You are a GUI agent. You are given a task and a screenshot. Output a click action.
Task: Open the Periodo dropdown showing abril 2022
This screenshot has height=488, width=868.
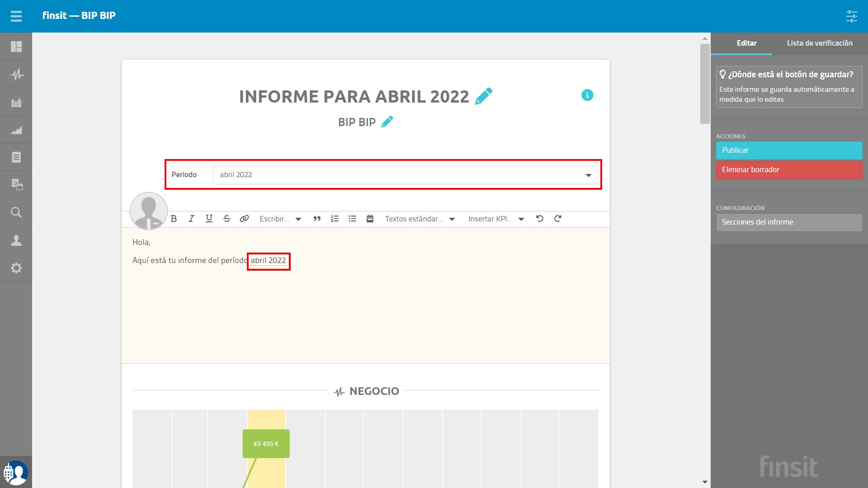tap(406, 175)
